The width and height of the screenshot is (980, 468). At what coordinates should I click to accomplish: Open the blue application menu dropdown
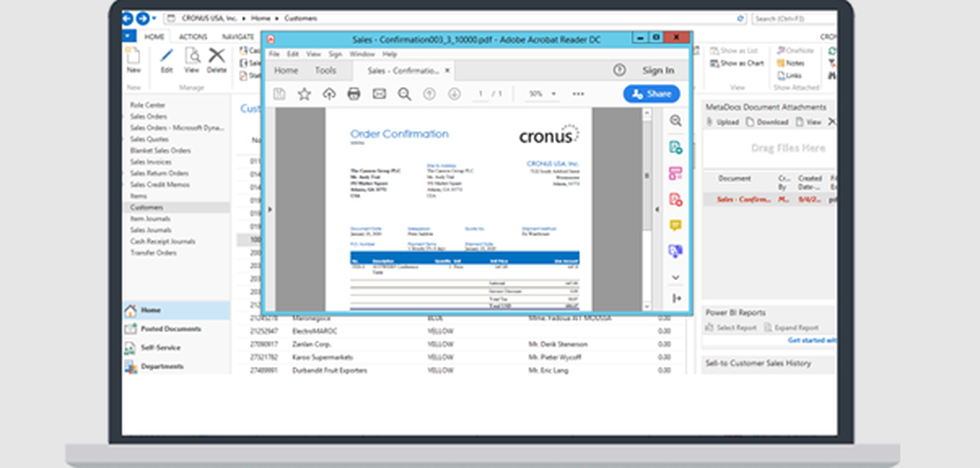click(128, 36)
